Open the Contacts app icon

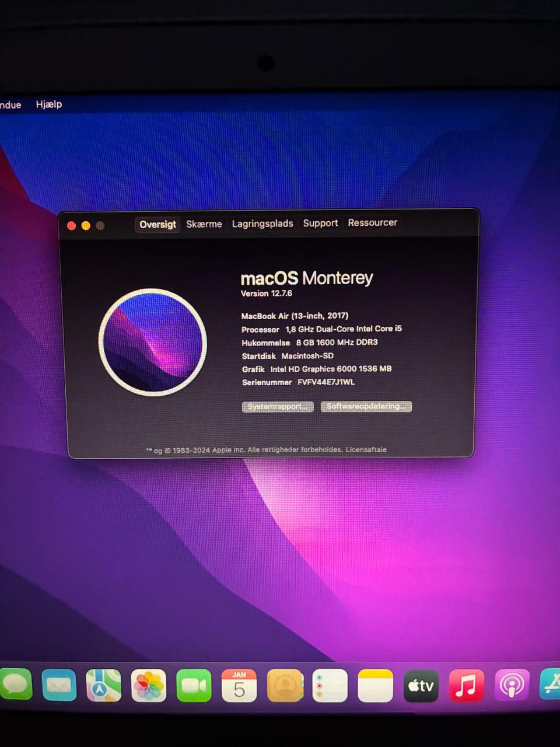285,686
